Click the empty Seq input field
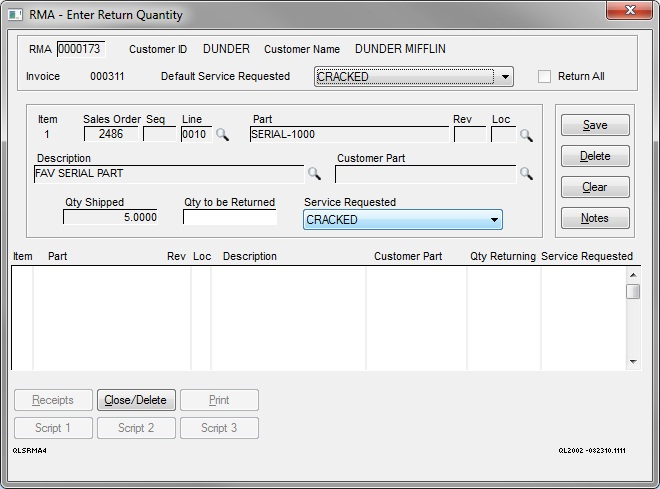 pyautogui.click(x=160, y=134)
